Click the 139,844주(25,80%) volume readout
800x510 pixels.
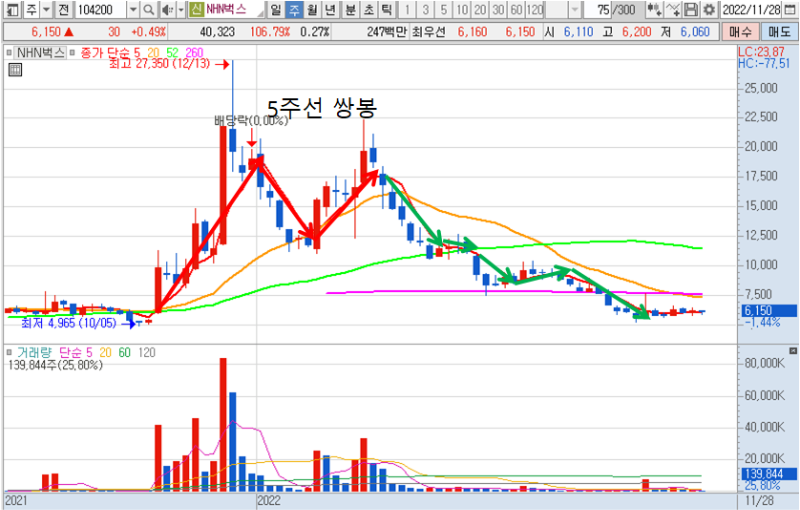coord(56,365)
